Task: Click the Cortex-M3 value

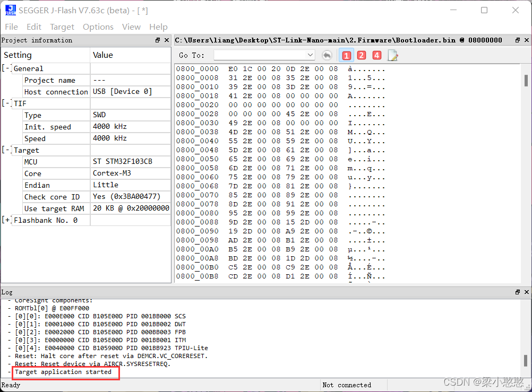Action: point(112,173)
